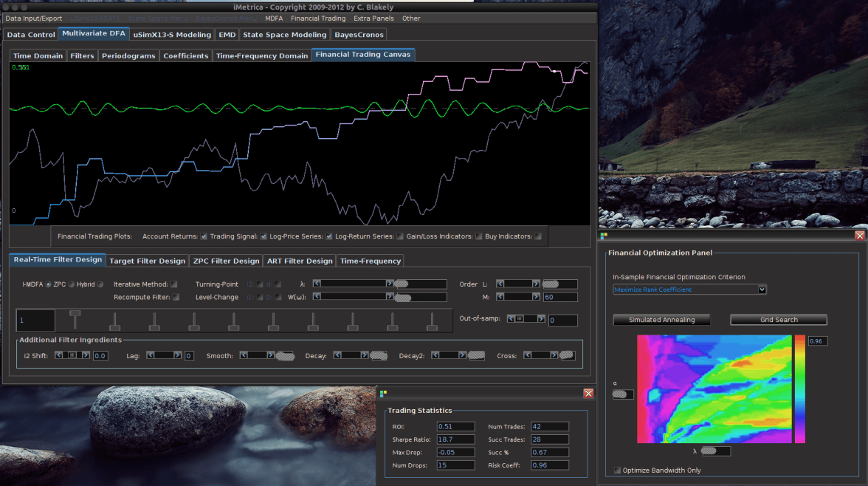868x486 pixels.
Task: Click the Lag scrollbar left arrow
Action: [151, 355]
